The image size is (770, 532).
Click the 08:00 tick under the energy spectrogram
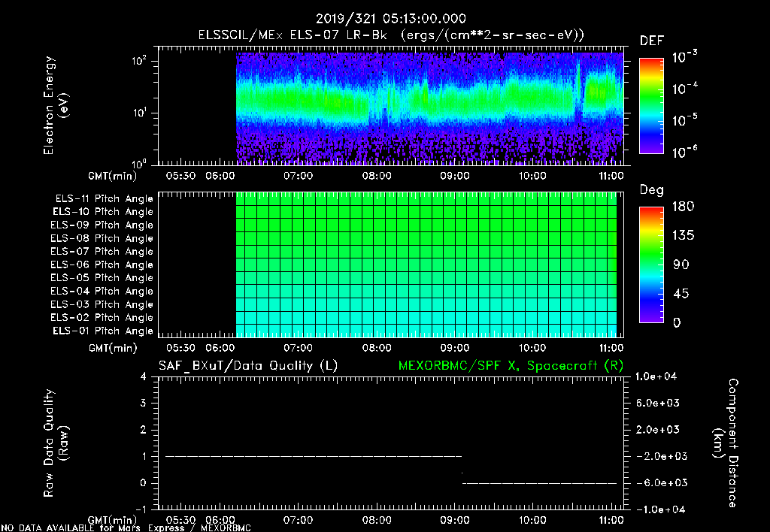tap(376, 176)
